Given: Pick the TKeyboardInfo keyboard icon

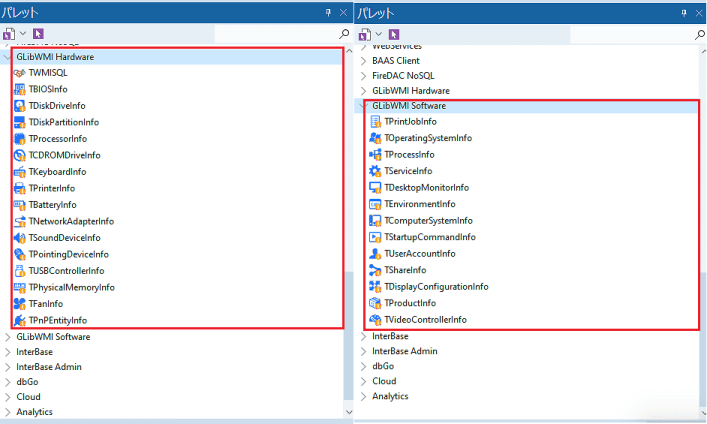Looking at the screenshot, I should click(19, 172).
